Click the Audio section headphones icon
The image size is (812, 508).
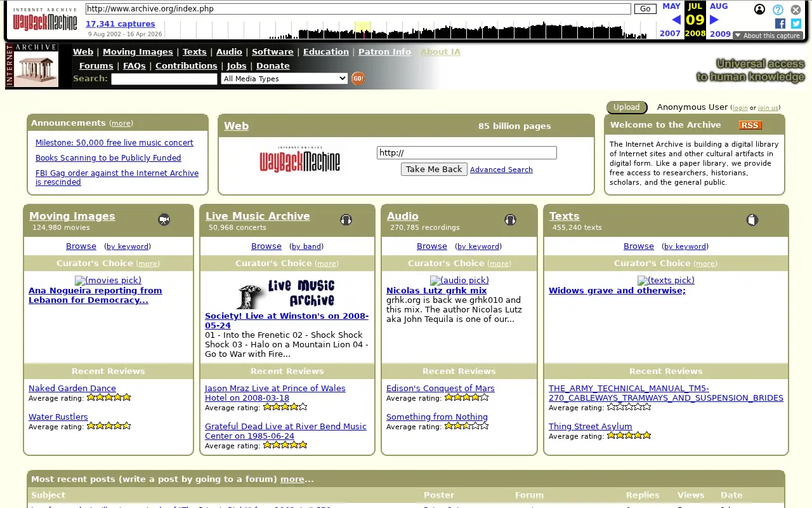510,220
